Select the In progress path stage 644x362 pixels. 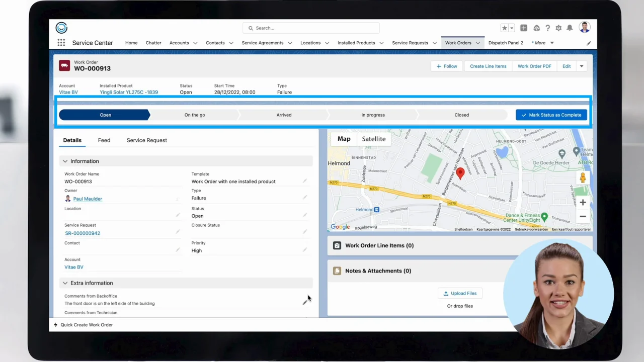click(x=373, y=115)
